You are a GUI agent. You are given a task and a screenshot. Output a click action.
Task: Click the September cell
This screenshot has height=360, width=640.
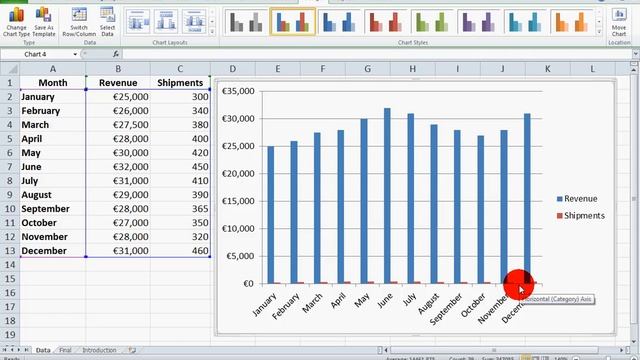53,209
